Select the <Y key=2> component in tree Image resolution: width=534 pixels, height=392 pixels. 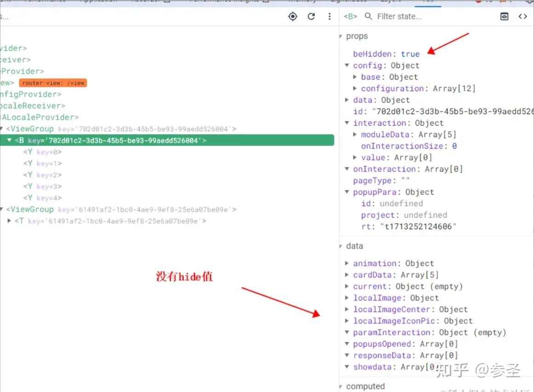pyautogui.click(x=42, y=175)
